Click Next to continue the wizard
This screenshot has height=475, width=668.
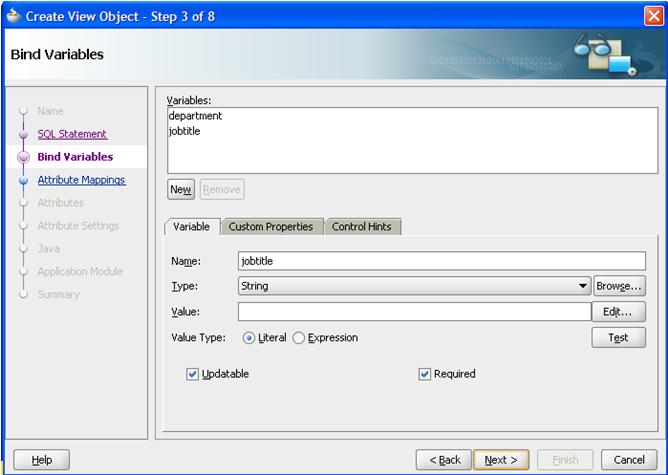click(x=500, y=460)
